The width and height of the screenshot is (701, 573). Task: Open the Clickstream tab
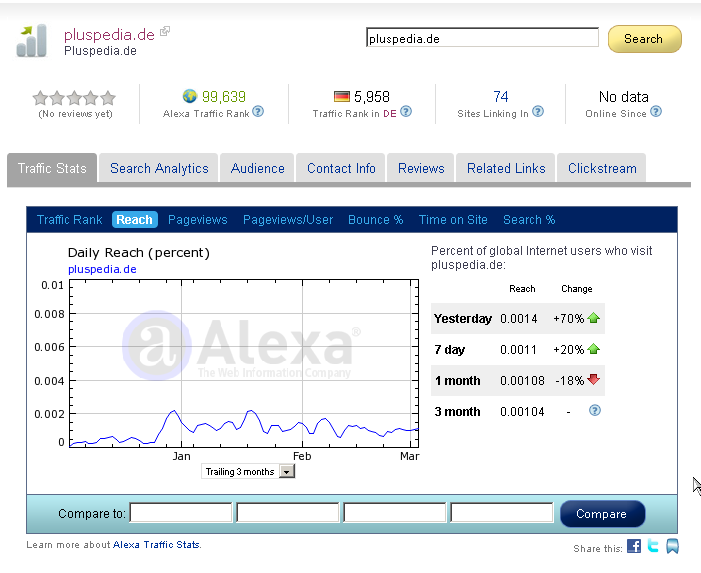click(602, 168)
